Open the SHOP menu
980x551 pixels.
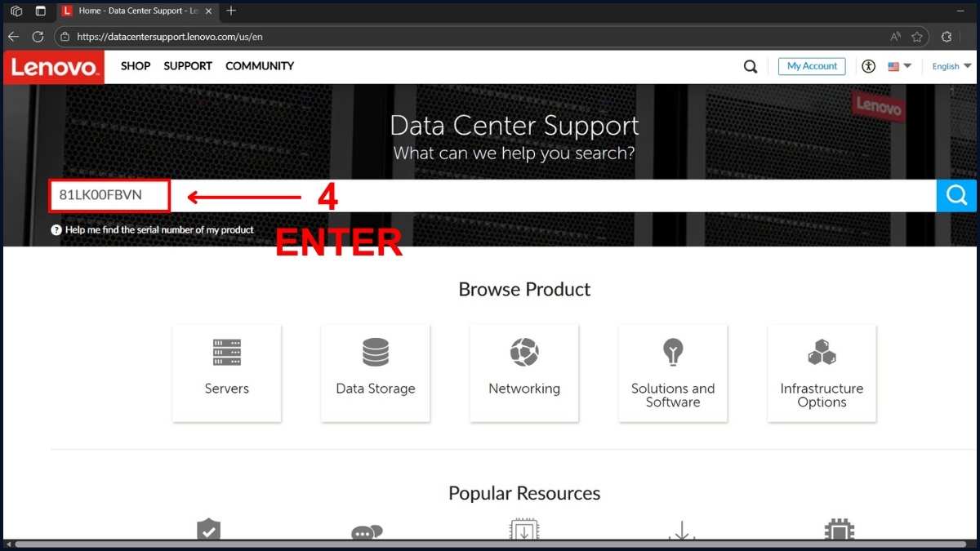click(x=136, y=66)
